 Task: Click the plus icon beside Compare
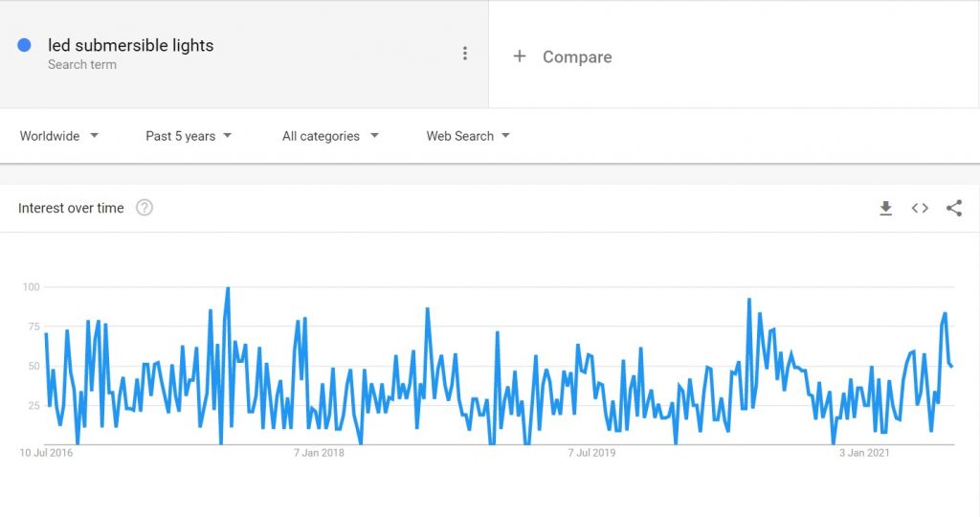tap(520, 56)
